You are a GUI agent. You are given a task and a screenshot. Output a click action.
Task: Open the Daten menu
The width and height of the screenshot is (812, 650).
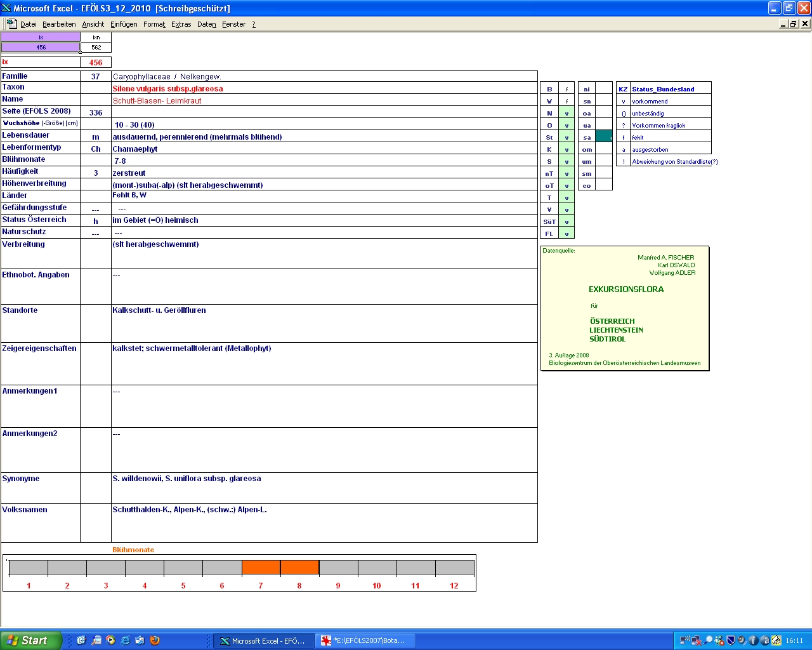[207, 24]
